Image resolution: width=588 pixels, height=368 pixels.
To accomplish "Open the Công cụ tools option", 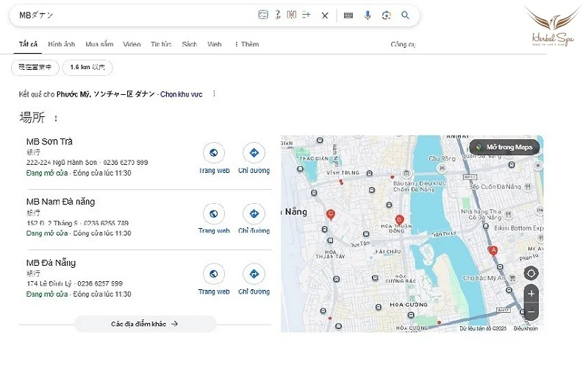I will tap(403, 44).
